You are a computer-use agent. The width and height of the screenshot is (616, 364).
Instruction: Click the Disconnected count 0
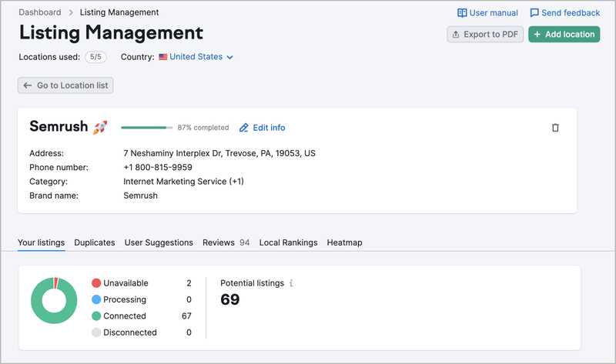189,332
